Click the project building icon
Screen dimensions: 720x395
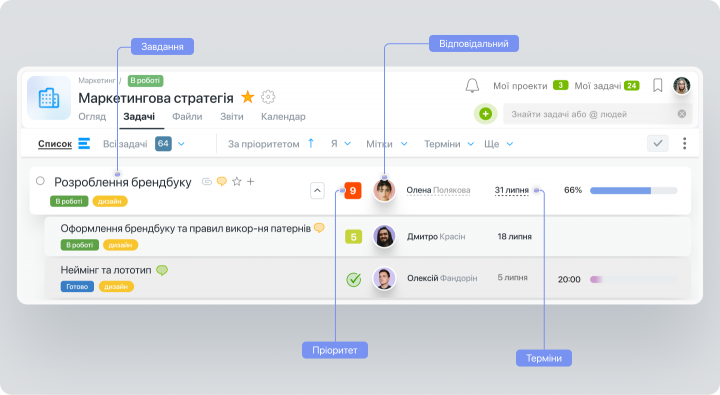49,98
